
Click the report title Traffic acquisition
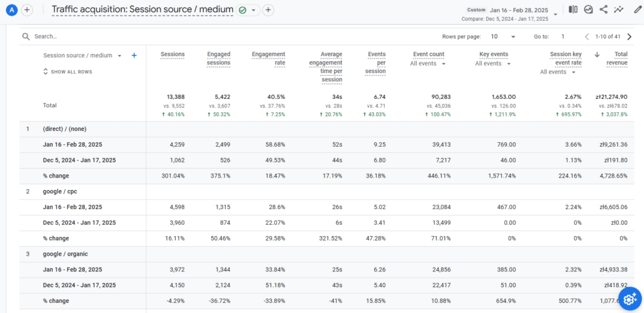(143, 9)
